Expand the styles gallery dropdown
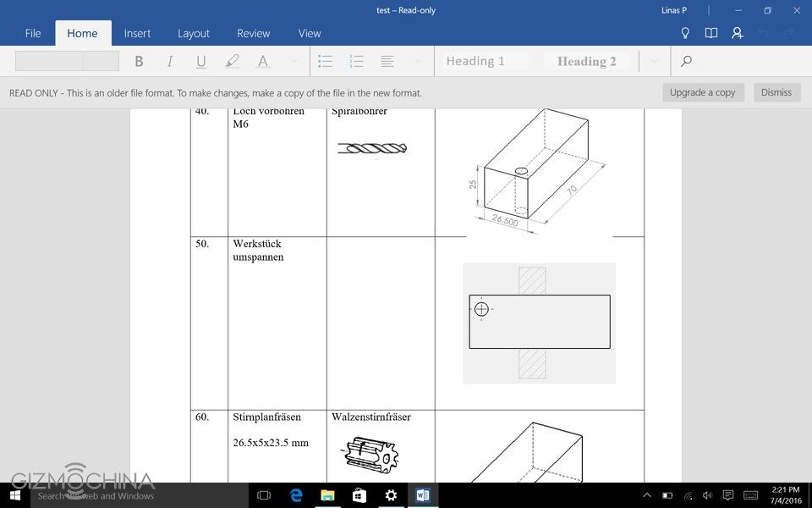Image resolution: width=812 pixels, height=508 pixels. click(654, 61)
